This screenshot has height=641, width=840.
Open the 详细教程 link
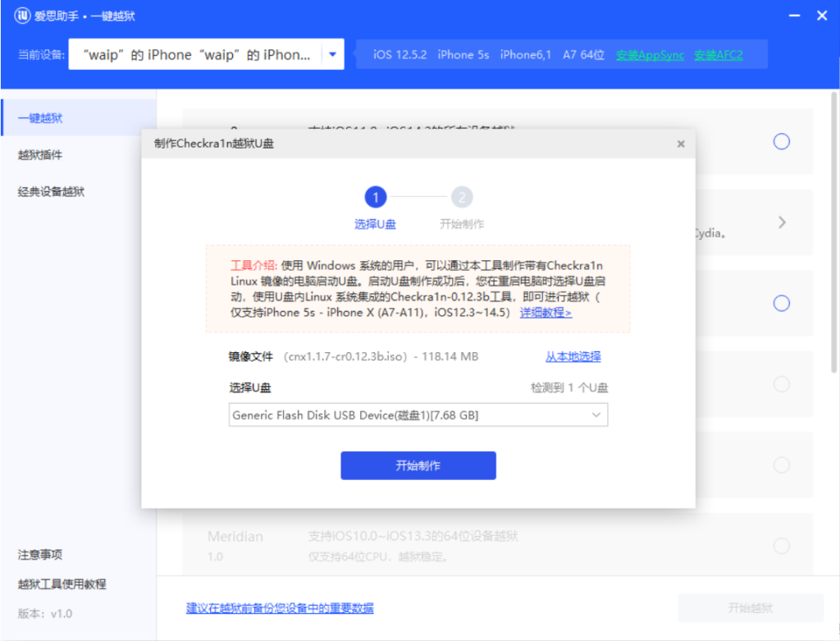(546, 313)
